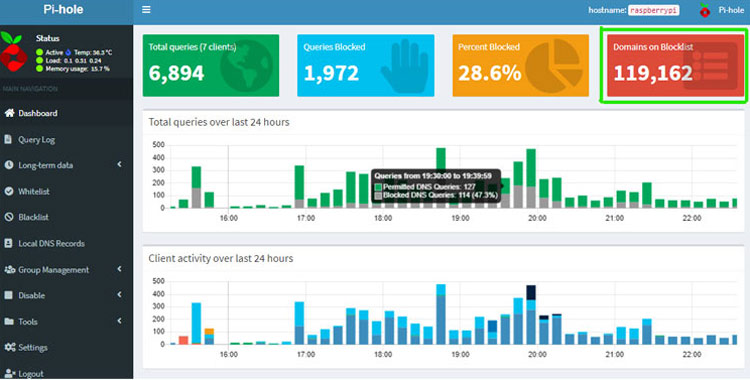Click the Pi-hole raspberry logo in sidebar
750x380 pixels.
tap(13, 51)
